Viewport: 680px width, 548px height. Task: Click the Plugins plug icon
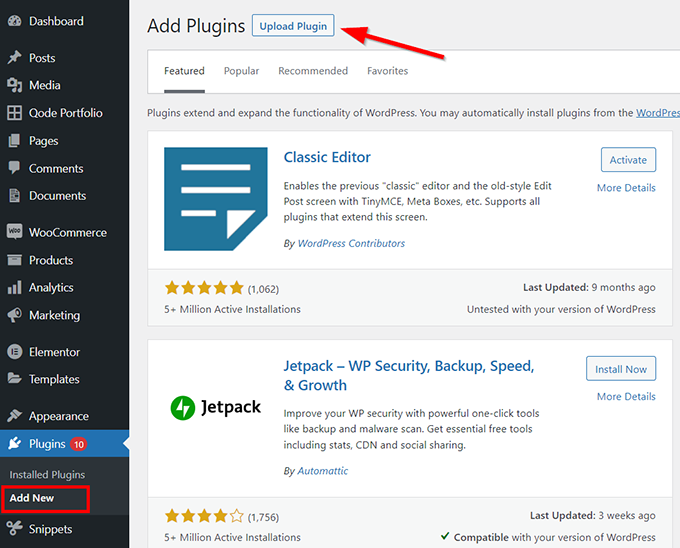14,444
